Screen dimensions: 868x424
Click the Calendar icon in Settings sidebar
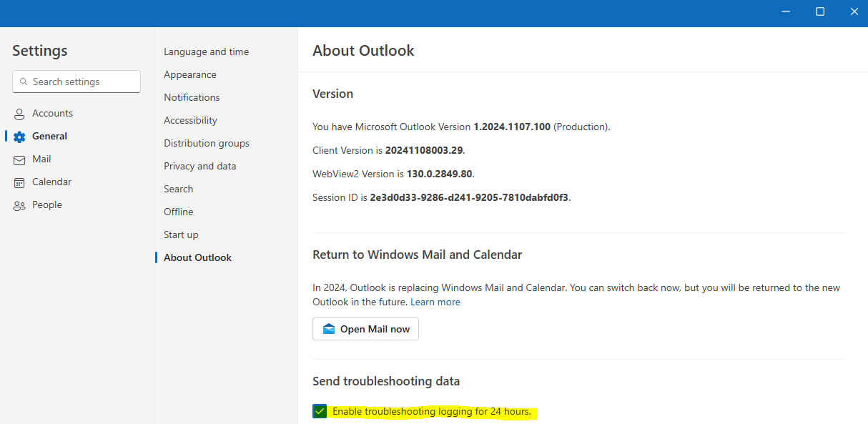click(19, 182)
